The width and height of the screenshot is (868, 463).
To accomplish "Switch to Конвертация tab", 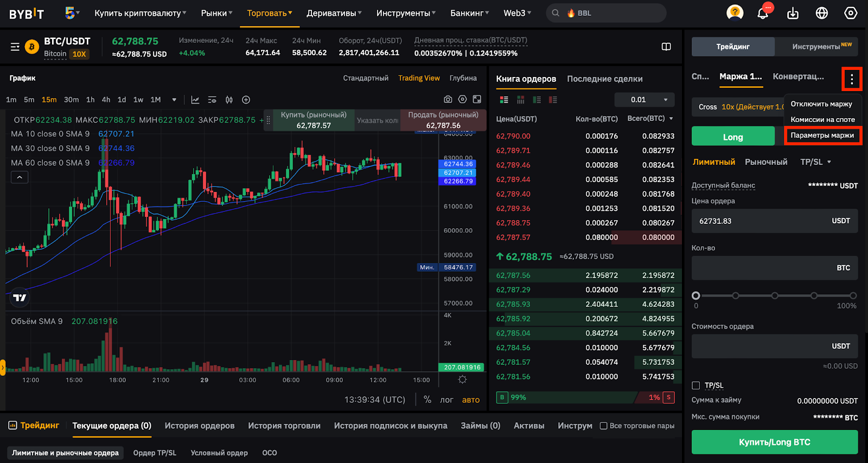I will pos(799,76).
